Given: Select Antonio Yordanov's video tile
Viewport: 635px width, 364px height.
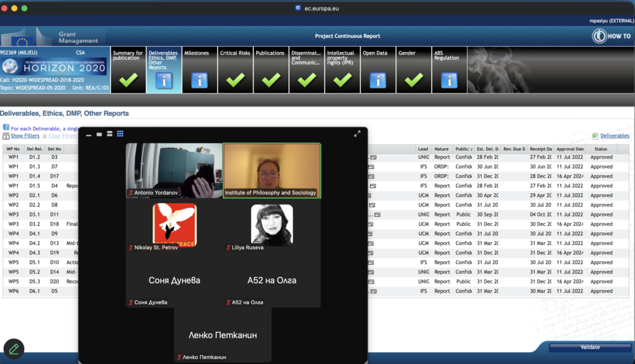Looking at the screenshot, I should pos(174,171).
